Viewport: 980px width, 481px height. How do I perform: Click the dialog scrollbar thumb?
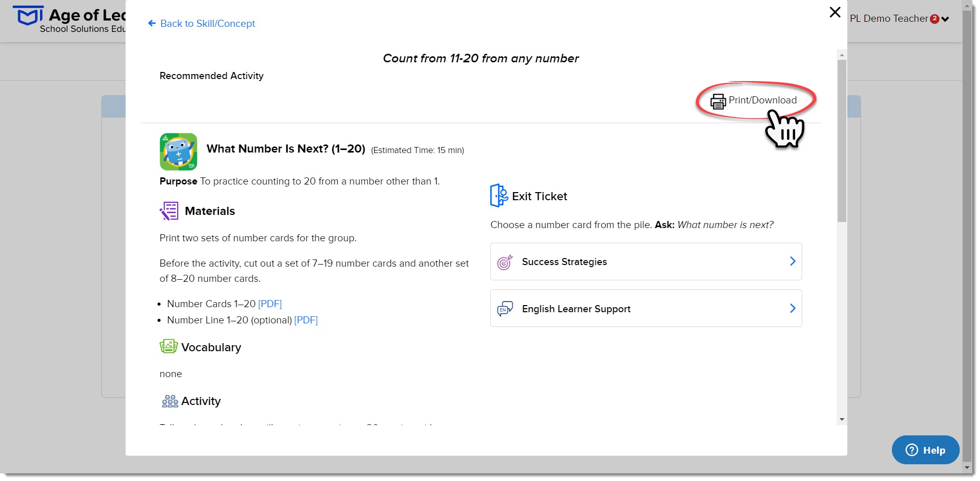pos(842,141)
